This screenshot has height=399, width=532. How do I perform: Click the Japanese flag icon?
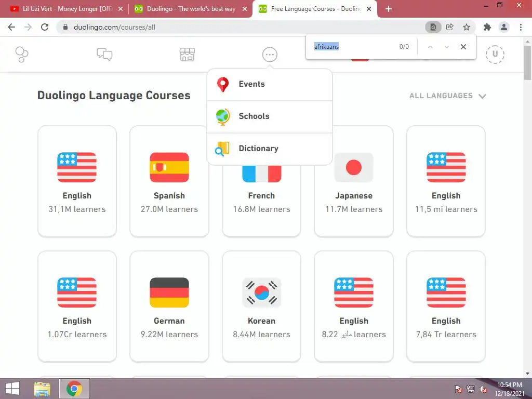tap(354, 167)
